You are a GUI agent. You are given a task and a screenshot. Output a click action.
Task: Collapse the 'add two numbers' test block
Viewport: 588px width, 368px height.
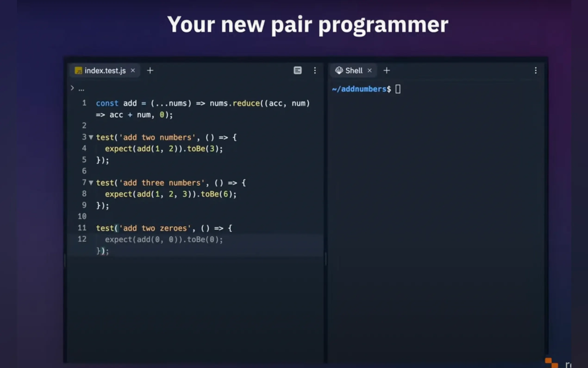click(91, 137)
